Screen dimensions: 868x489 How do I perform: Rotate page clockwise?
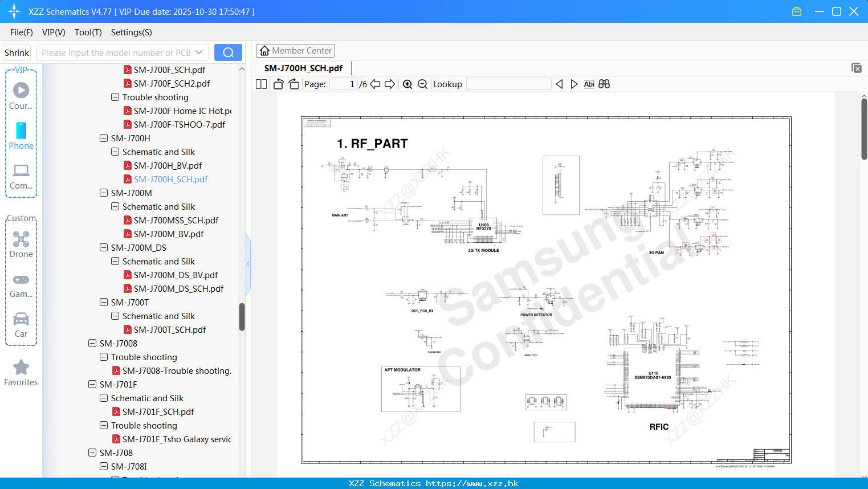tap(294, 84)
